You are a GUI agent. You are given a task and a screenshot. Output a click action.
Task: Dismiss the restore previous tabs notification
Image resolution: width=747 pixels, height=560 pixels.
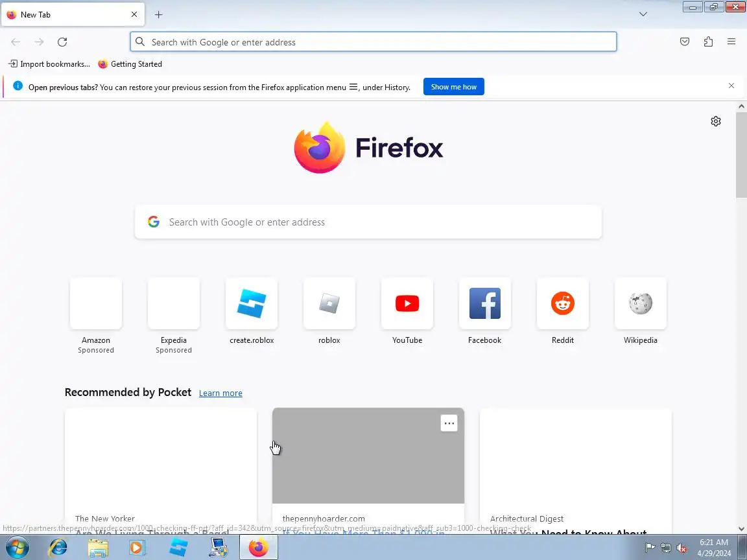[731, 86]
